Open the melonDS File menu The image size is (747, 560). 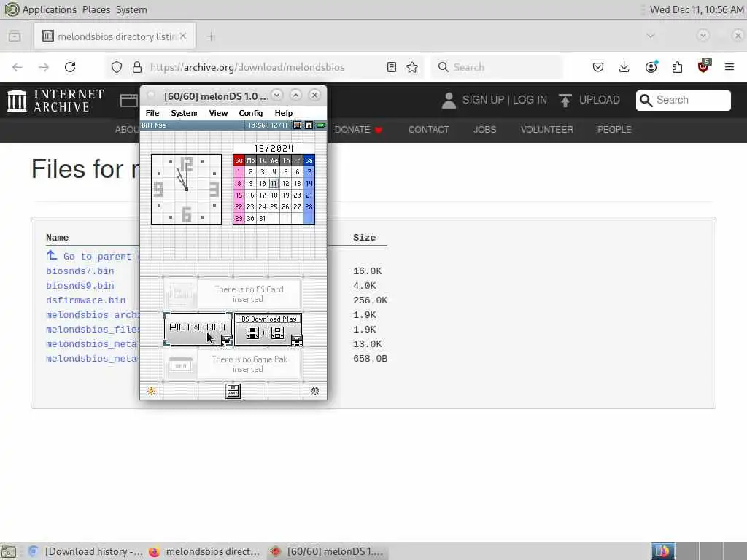tap(152, 113)
